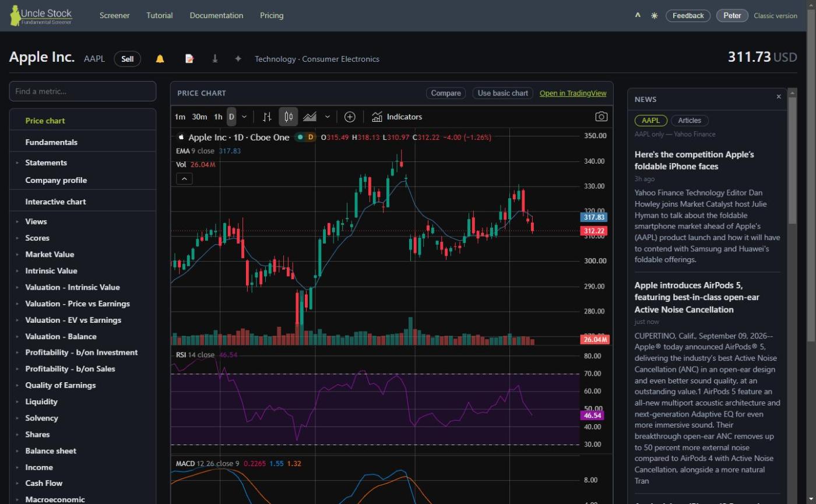The width and height of the screenshot is (816, 504).
Task: Click the News panel scrollbar
Action: (792, 160)
